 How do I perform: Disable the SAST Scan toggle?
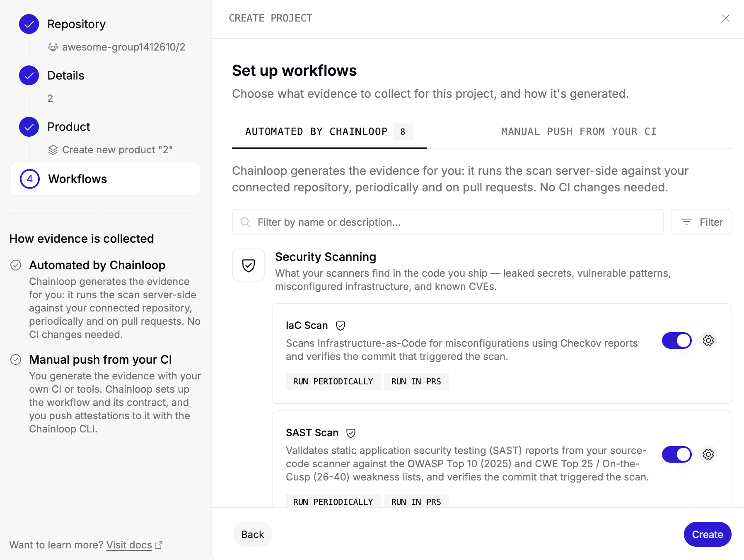point(676,454)
